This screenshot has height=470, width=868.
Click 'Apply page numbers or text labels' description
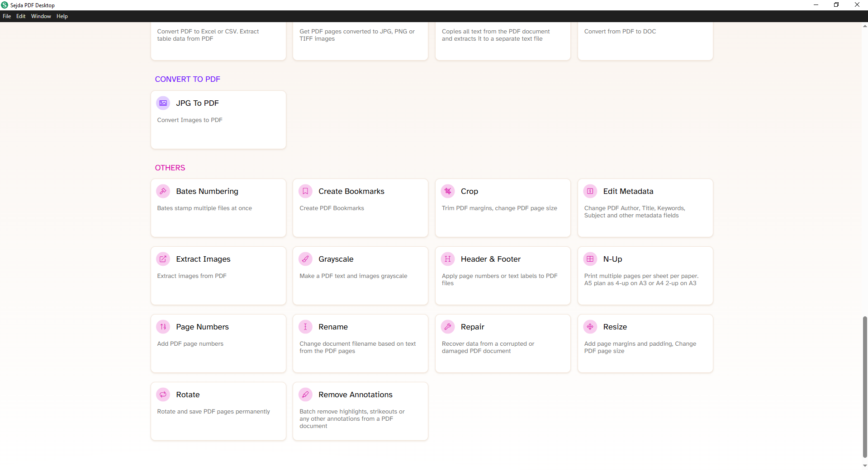(499, 279)
